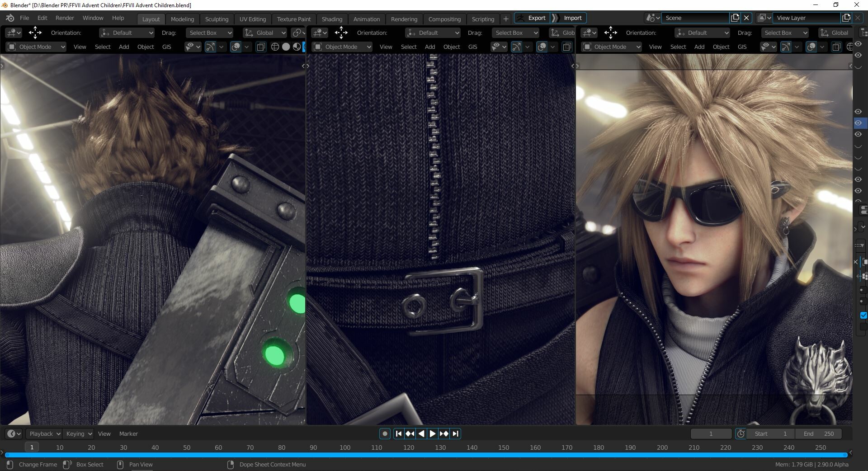Toggle X-ray in middle viewport
Viewport: 868px width, 471px height.
(x=567, y=47)
